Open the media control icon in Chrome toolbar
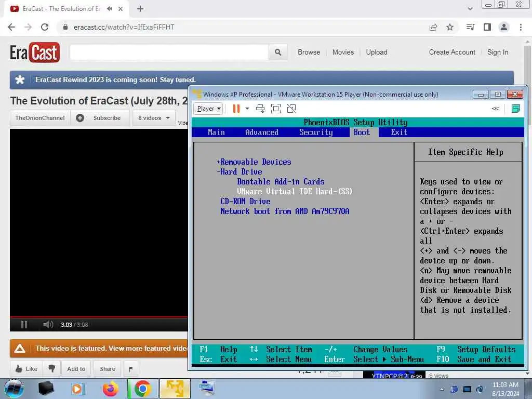Viewport: 532px width, 399px height. (470, 27)
